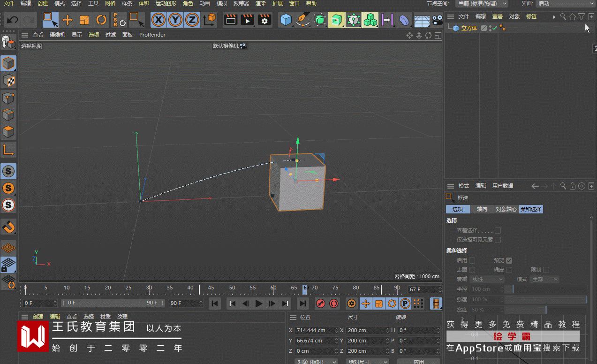Image resolution: width=597 pixels, height=364 pixels.
Task: Toggle Autokeying button
Action: (334, 303)
